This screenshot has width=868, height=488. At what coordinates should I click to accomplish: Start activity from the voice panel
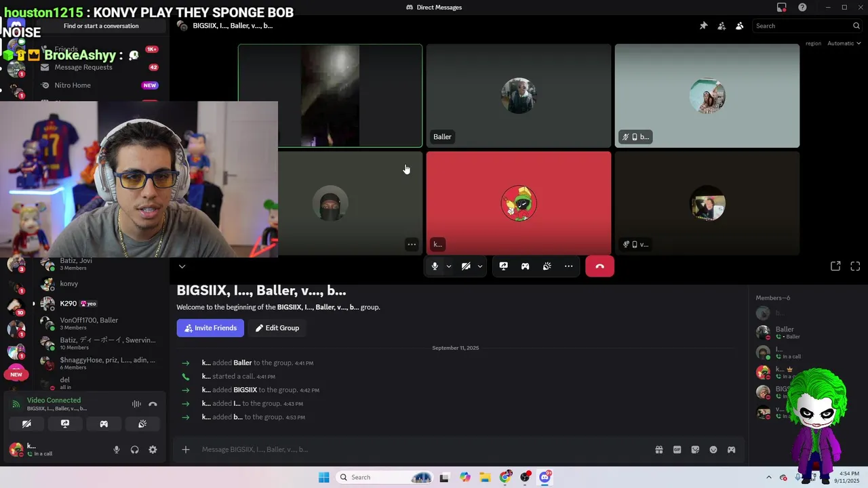(104, 424)
